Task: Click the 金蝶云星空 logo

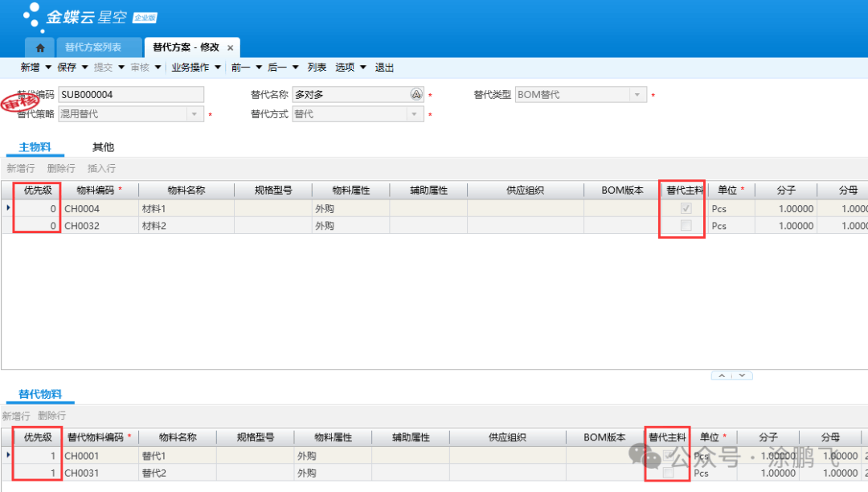Action: tap(88, 16)
